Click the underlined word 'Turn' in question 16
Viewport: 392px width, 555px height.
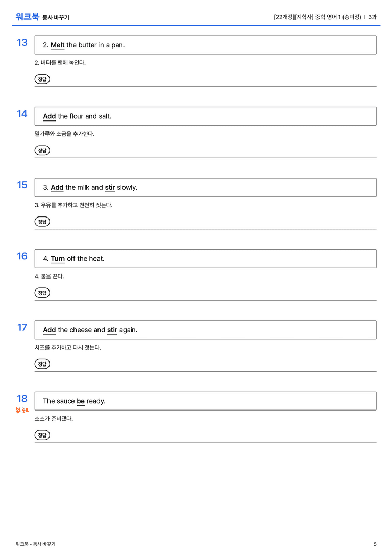[x=58, y=259]
